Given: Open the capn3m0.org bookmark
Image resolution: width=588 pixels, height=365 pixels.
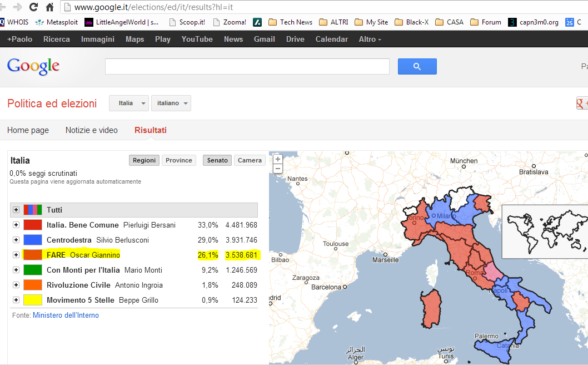Looking at the screenshot, I should tap(533, 22).
